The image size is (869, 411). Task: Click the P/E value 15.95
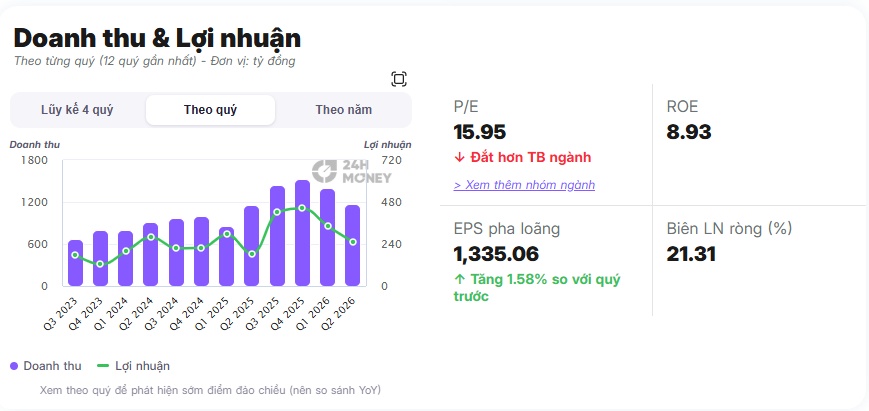point(480,132)
